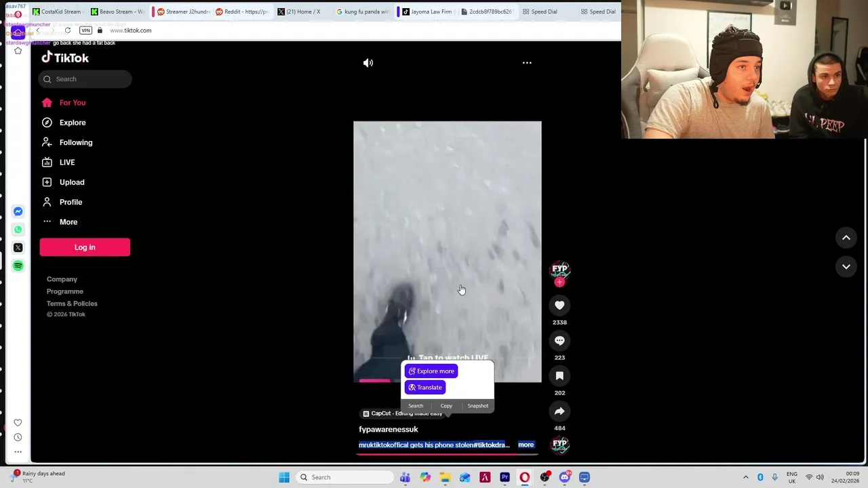Image resolution: width=868 pixels, height=488 pixels.
Task: Expand Terms & Policies footer section
Action: point(72,304)
